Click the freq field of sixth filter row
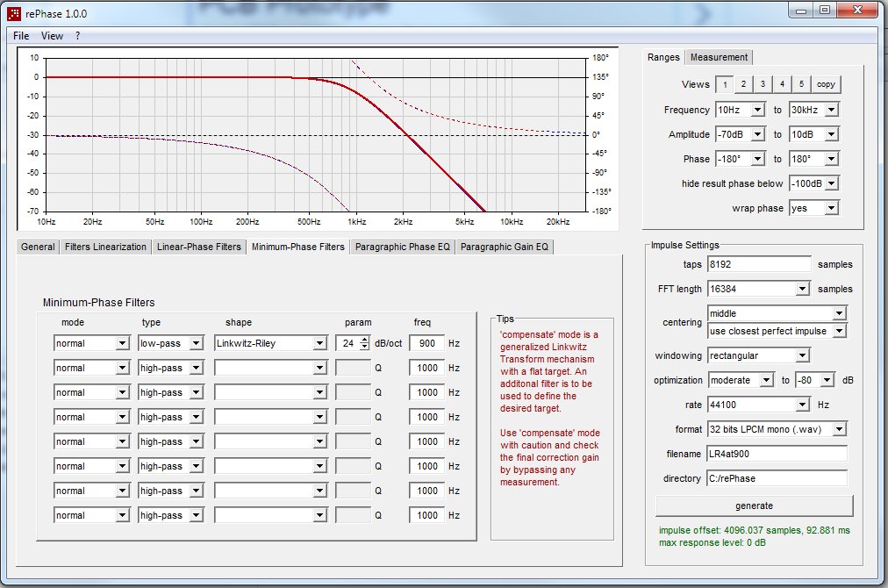Screen dimensions: 888x588 [426, 466]
